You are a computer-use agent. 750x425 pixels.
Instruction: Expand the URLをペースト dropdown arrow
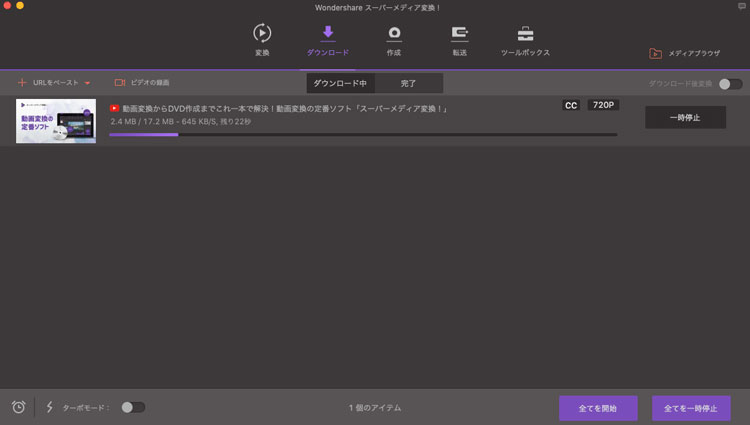(88, 83)
